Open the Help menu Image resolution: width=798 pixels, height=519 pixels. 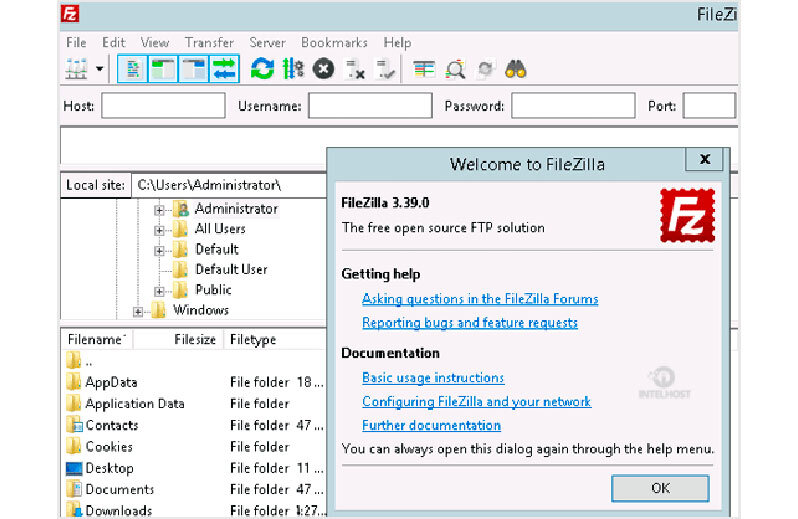397,42
